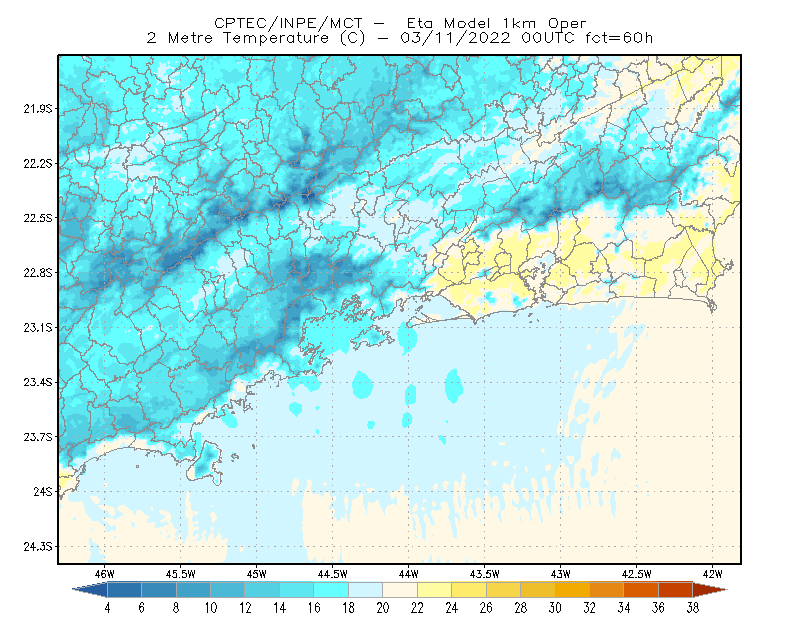Click the darkest blue swatch below 4
800x618 pixels.
click(x=124, y=590)
